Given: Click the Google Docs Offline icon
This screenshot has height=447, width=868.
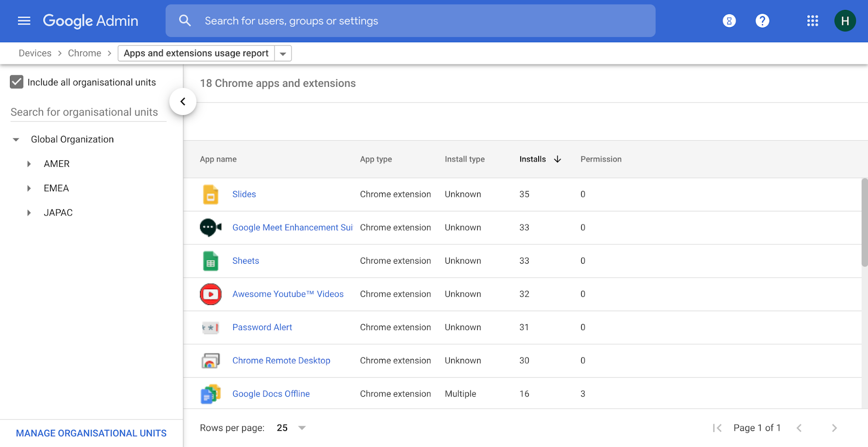Looking at the screenshot, I should pyautogui.click(x=210, y=394).
